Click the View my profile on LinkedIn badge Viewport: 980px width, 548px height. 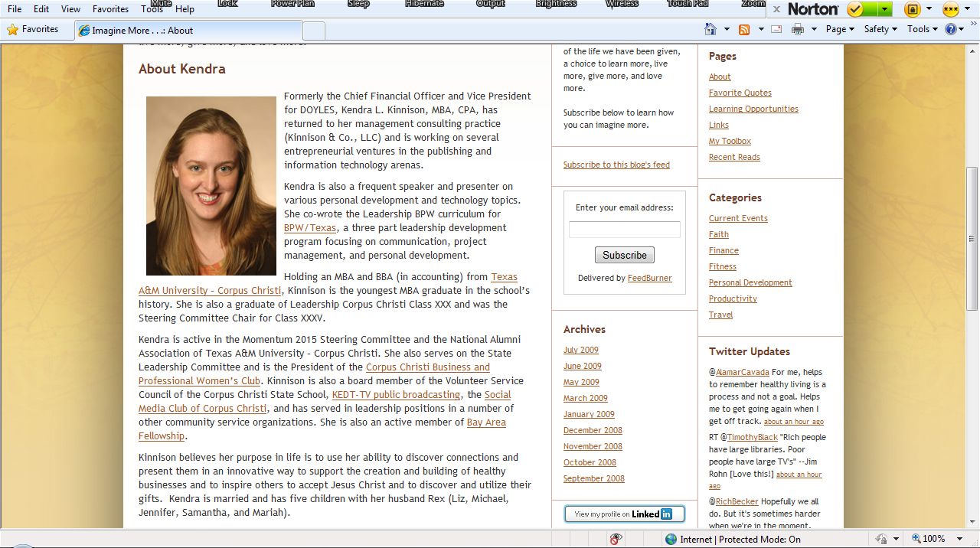[x=625, y=514]
